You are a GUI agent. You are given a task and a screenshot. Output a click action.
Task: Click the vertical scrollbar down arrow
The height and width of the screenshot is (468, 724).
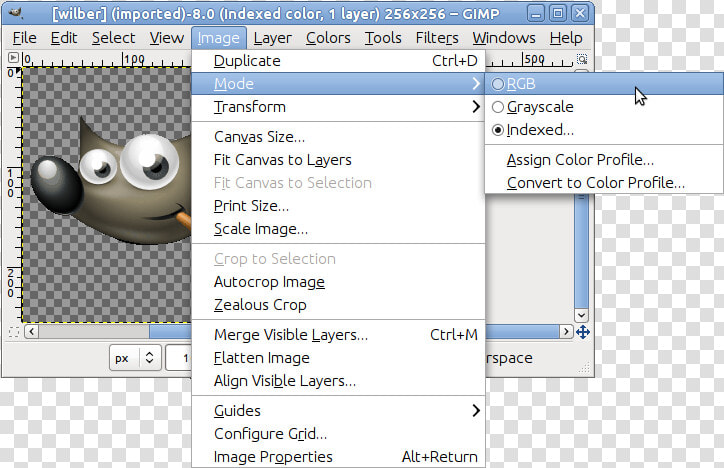[581, 316]
